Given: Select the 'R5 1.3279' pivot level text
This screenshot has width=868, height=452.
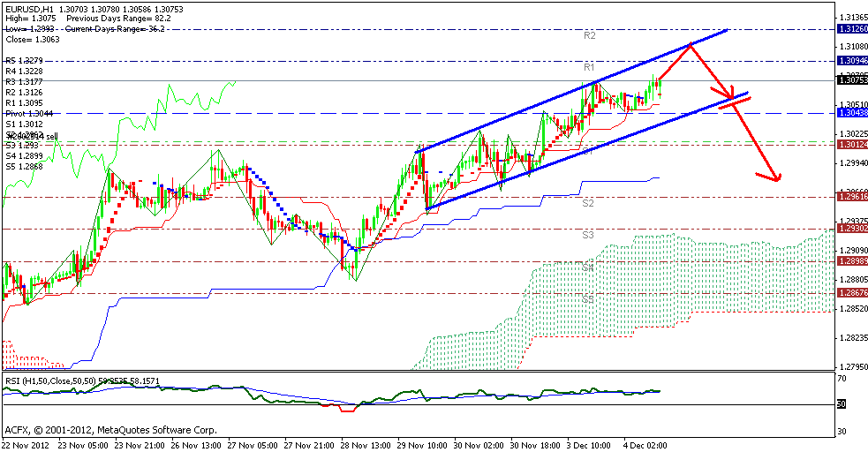Looking at the screenshot, I should (24, 60).
